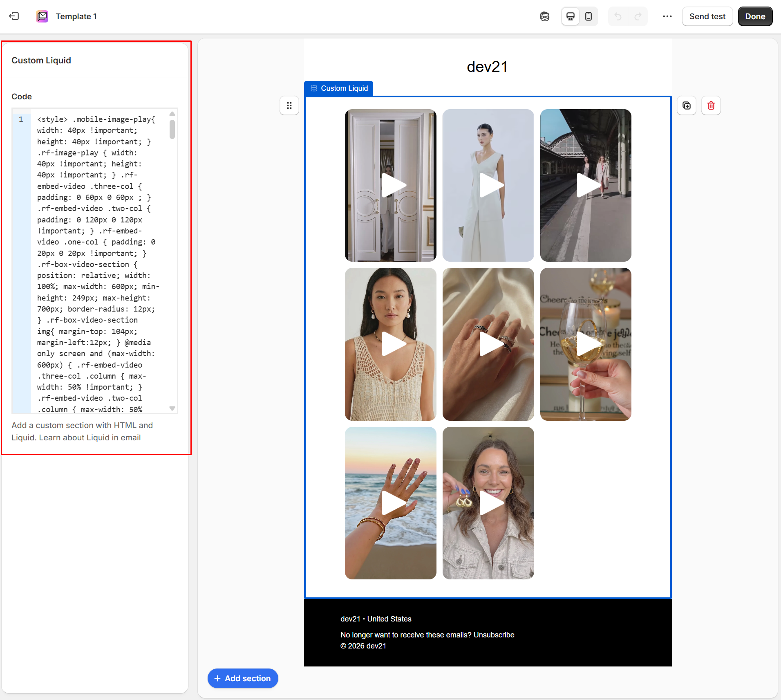Click the Done button
Screen dimensions: 781x700
pyautogui.click(x=755, y=16)
